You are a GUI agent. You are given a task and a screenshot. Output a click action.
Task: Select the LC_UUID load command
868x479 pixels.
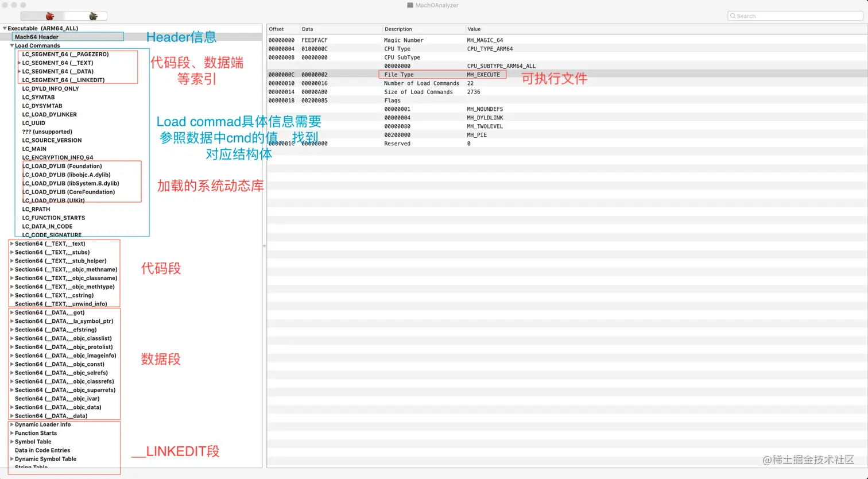point(33,123)
